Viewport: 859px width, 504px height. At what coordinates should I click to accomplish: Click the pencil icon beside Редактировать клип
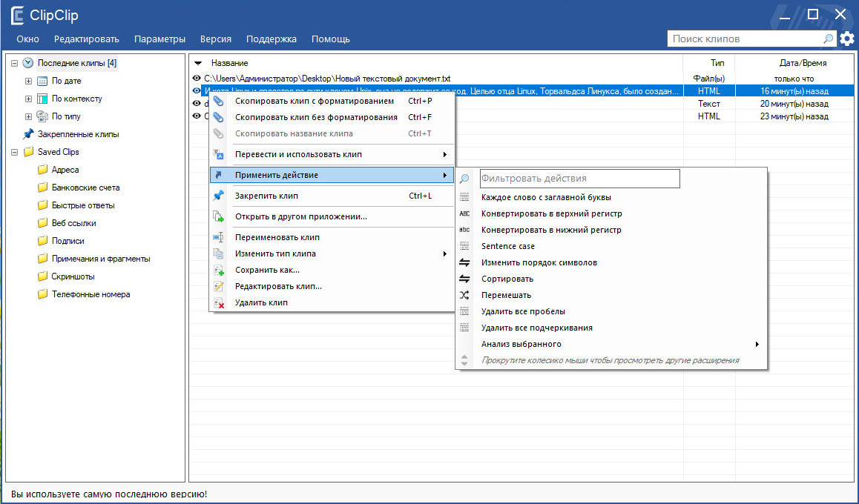point(219,286)
